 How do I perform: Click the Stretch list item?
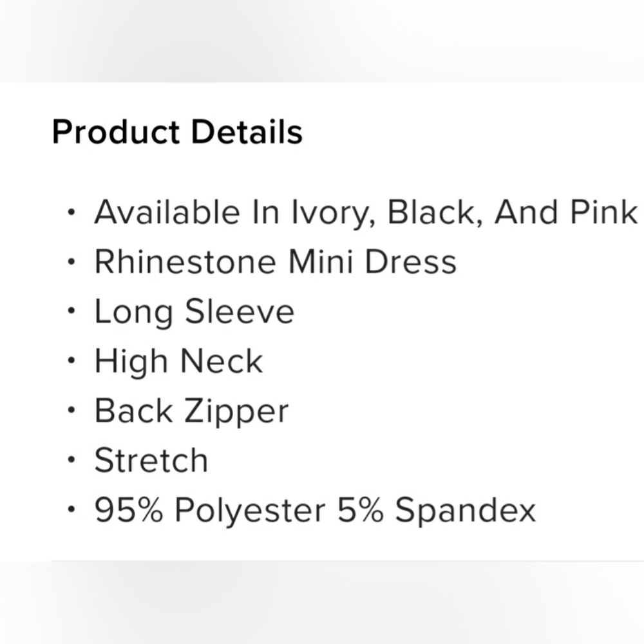coord(151,460)
